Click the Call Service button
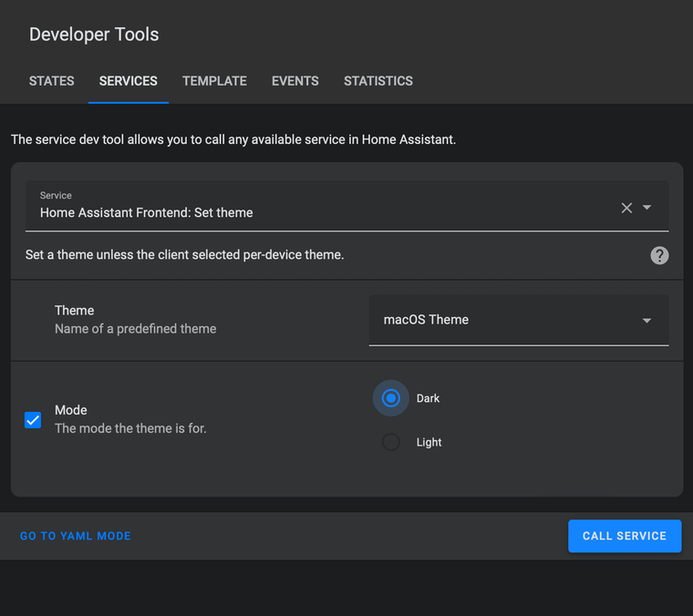 click(625, 536)
